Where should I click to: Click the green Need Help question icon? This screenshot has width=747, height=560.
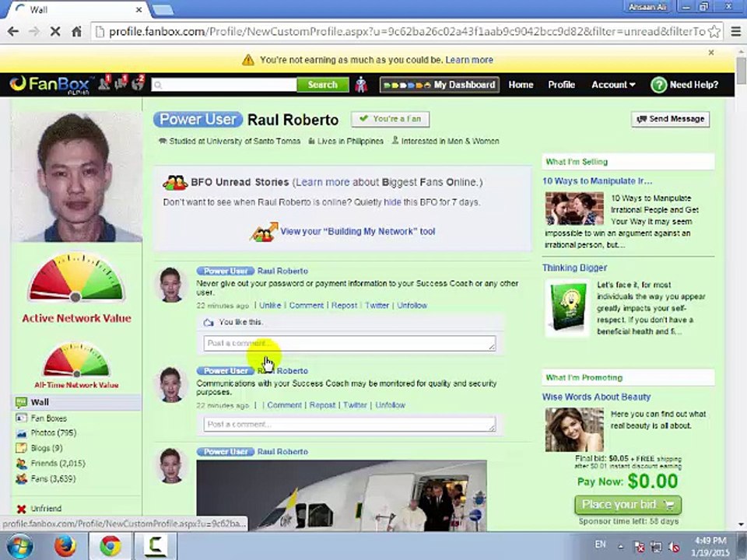coord(658,85)
